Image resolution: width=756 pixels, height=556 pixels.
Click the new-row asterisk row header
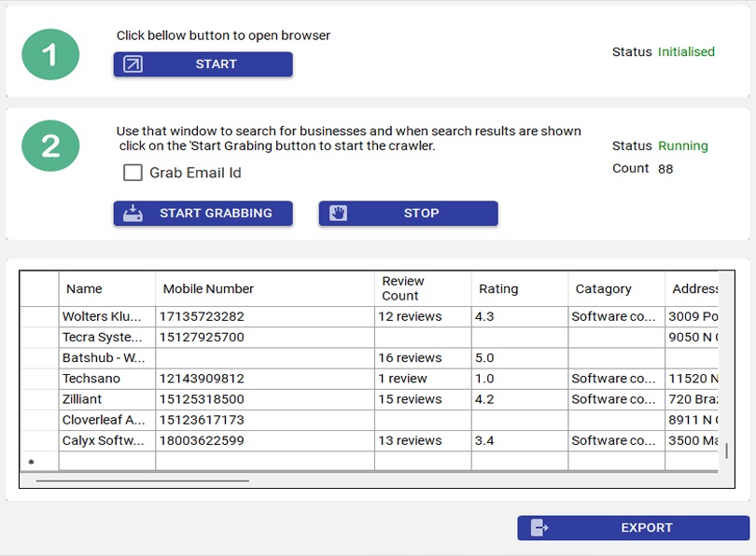click(39, 461)
